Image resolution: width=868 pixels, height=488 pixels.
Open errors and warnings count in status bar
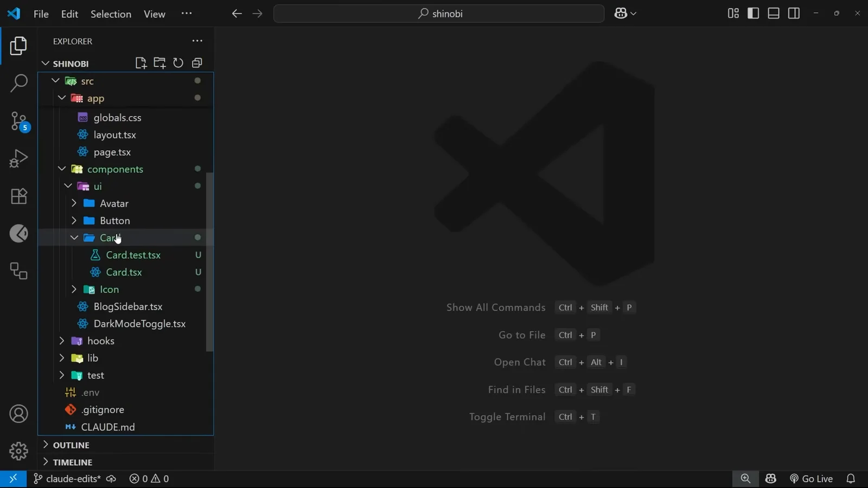click(x=149, y=479)
